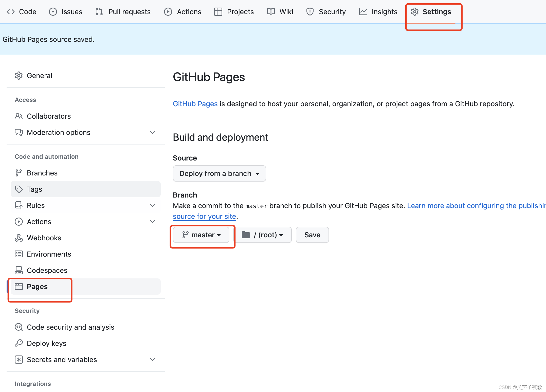Viewport: 546px width, 392px height.
Task: Open Deploy keys settings
Action: 86,343
